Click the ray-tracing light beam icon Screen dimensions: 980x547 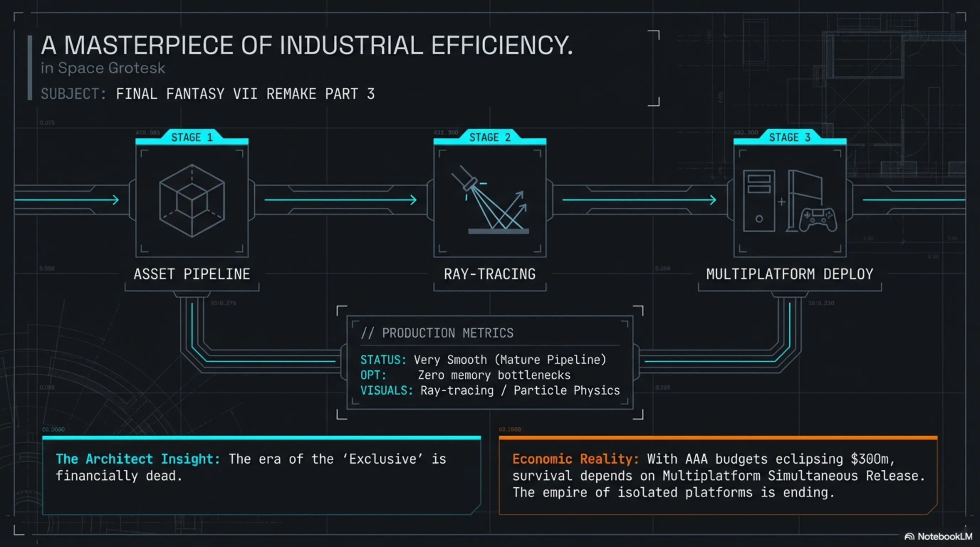(491, 200)
